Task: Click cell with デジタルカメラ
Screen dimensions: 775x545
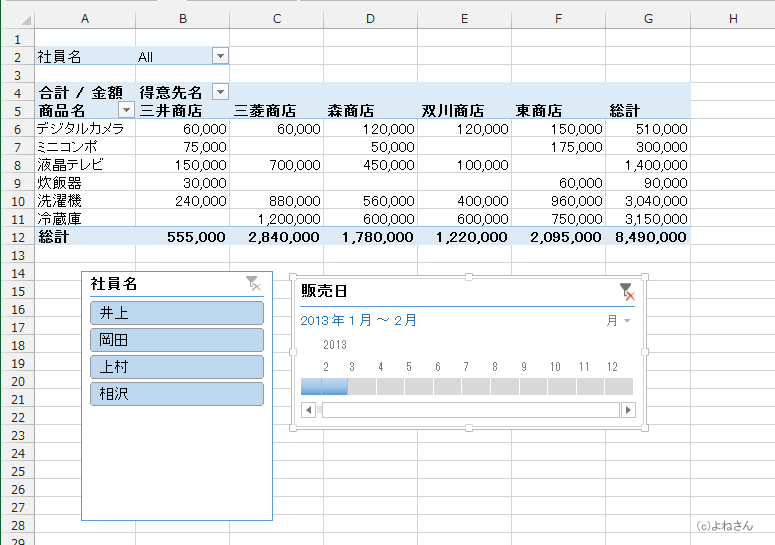Action: (x=85, y=129)
